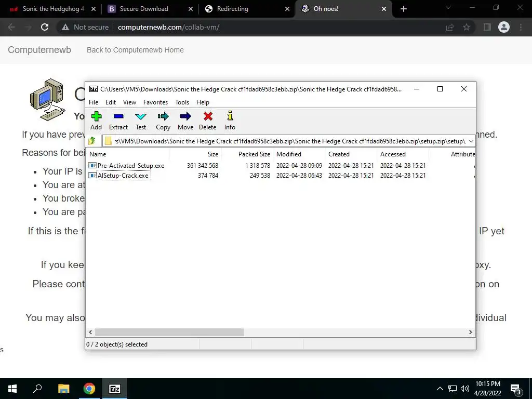Image resolution: width=532 pixels, height=399 pixels.
Task: Sort by Size column header
Action: tap(195, 154)
